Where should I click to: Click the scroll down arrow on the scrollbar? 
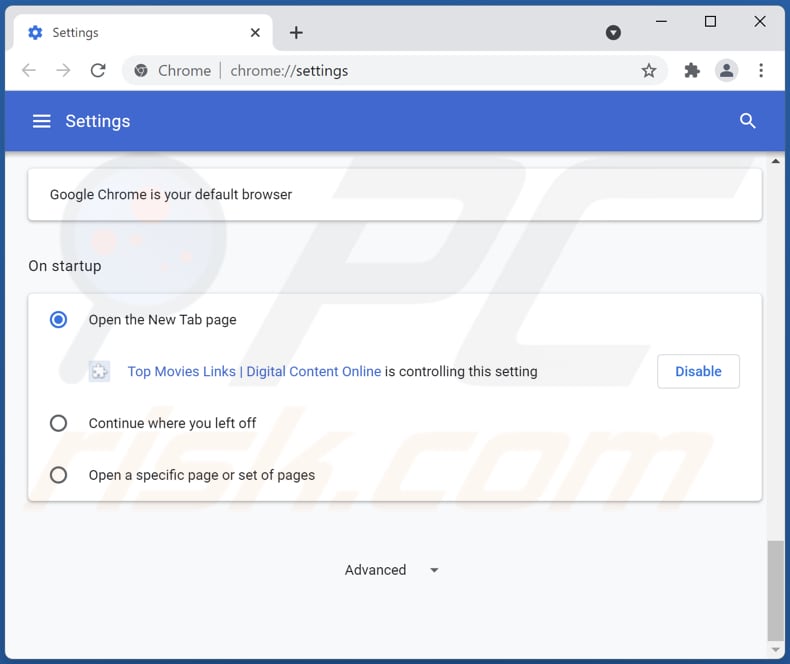tap(775, 650)
